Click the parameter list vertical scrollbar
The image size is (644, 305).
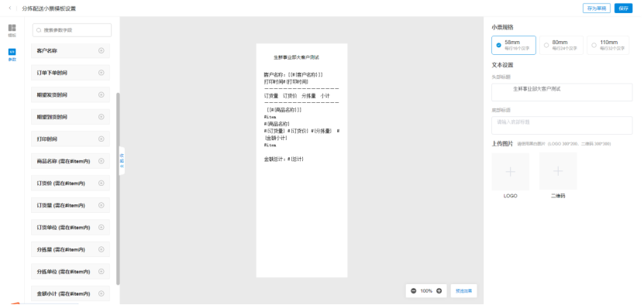coord(119,188)
